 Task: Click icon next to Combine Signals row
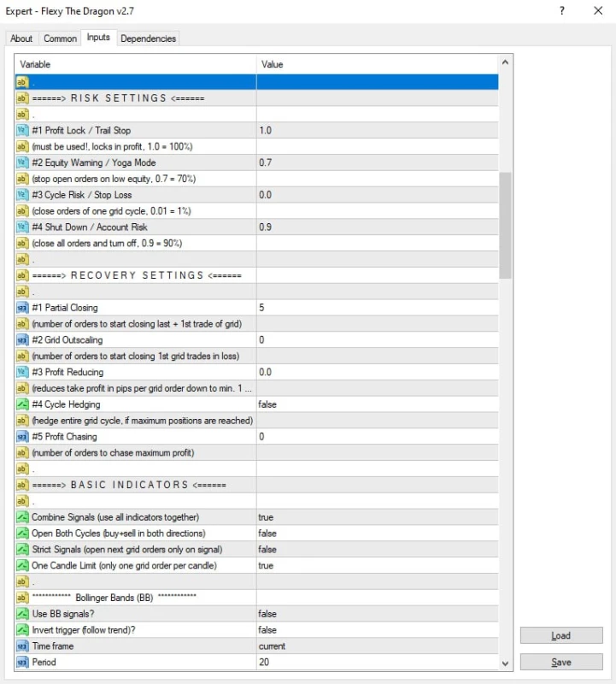point(22,517)
